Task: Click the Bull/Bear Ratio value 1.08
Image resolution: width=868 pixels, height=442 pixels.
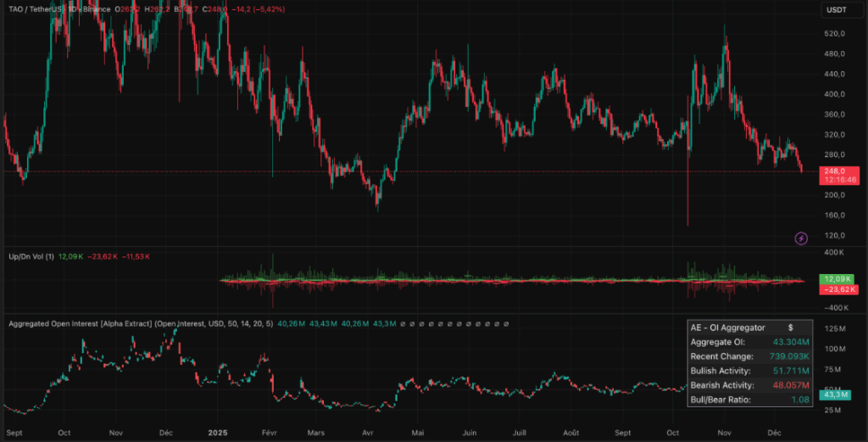Action: [800, 400]
